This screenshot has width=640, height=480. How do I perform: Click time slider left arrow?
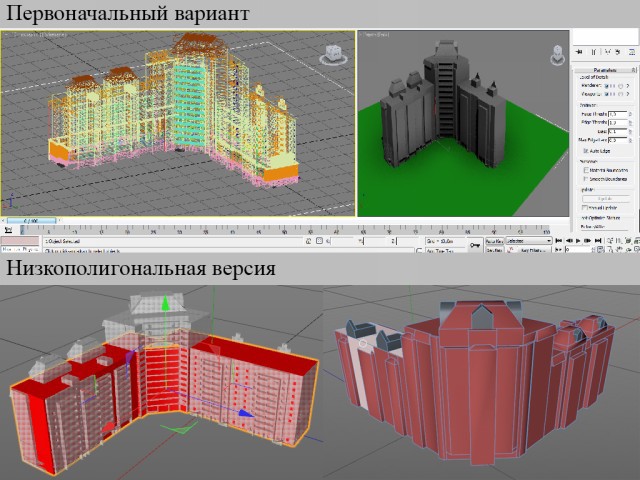(x=4, y=221)
